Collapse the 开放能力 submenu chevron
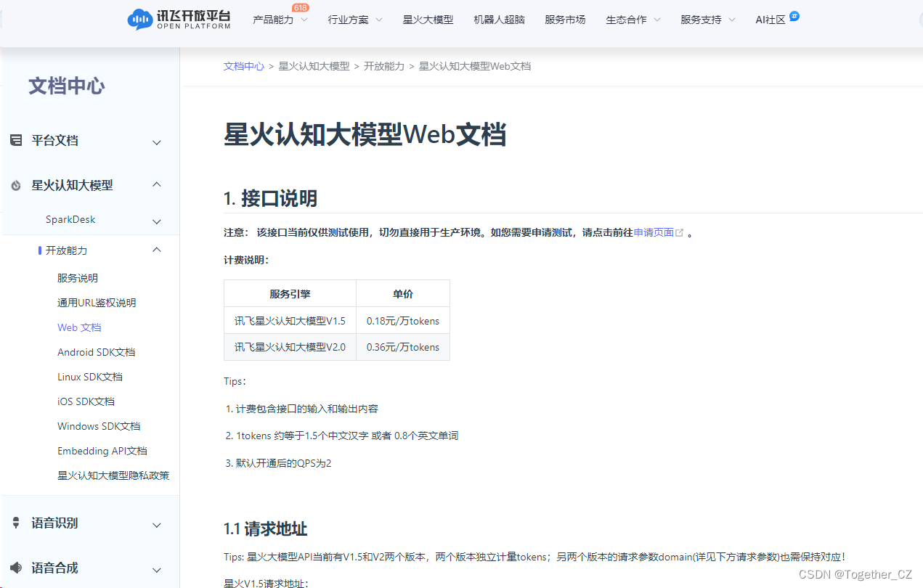The image size is (923, 588). pos(157,250)
